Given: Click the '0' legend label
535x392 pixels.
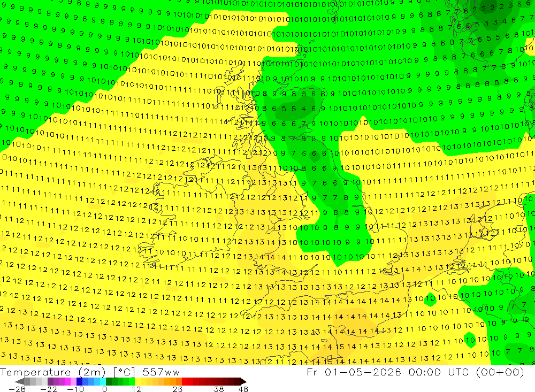Looking at the screenshot, I should click(x=104, y=389).
